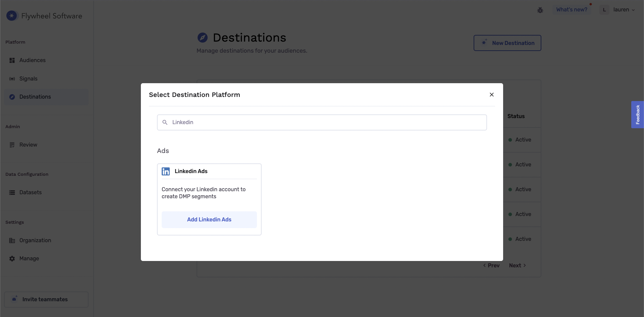Click the Flywheel Software logo icon

tap(12, 15)
